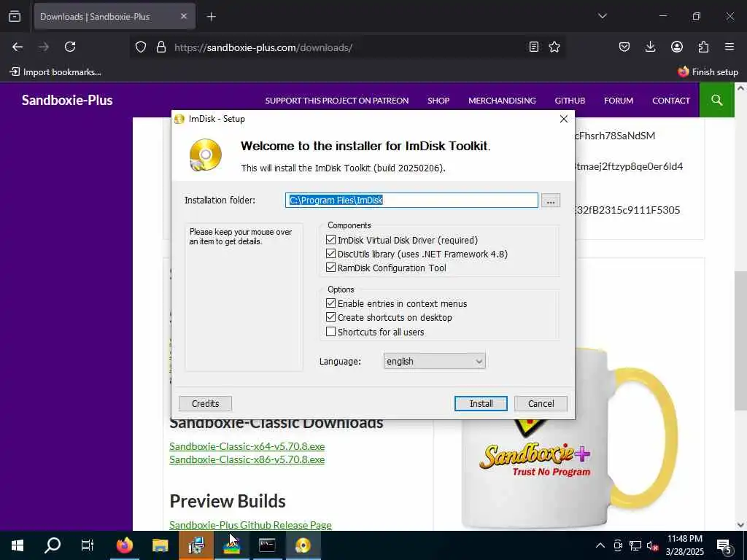
Task: Download Sandboxie-Classic-x64-v5.70.8.exe
Action: coord(247,446)
